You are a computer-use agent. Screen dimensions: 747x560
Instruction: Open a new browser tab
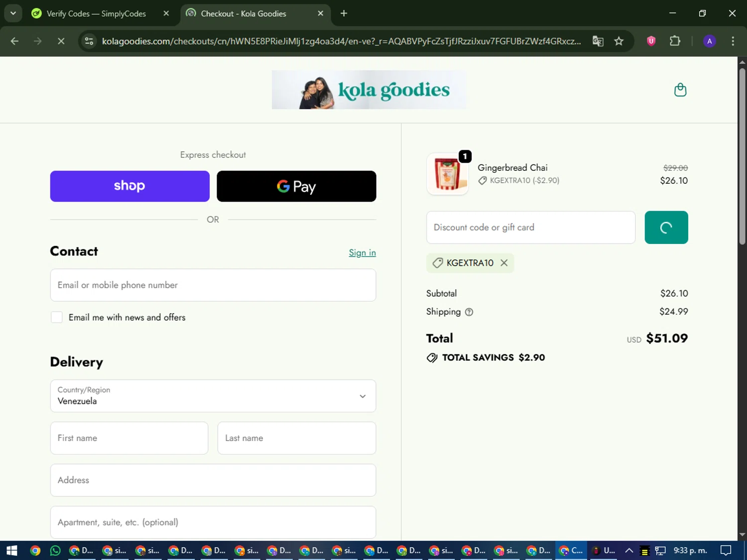tap(344, 13)
